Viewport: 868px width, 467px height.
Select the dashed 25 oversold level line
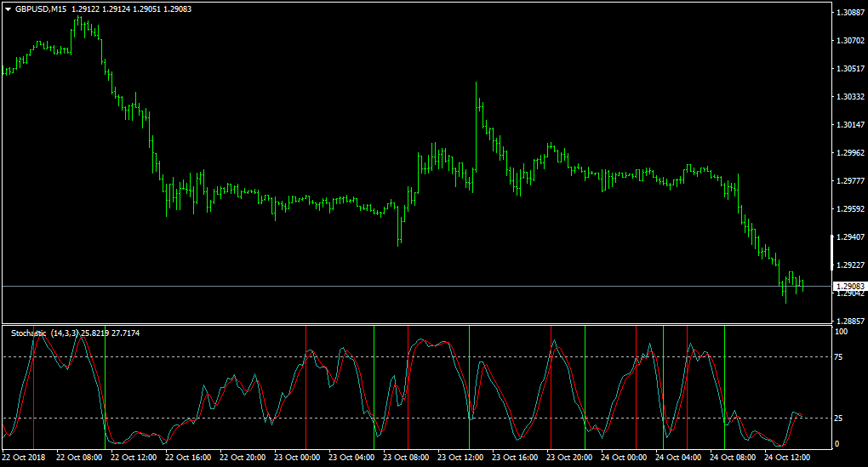click(x=416, y=419)
